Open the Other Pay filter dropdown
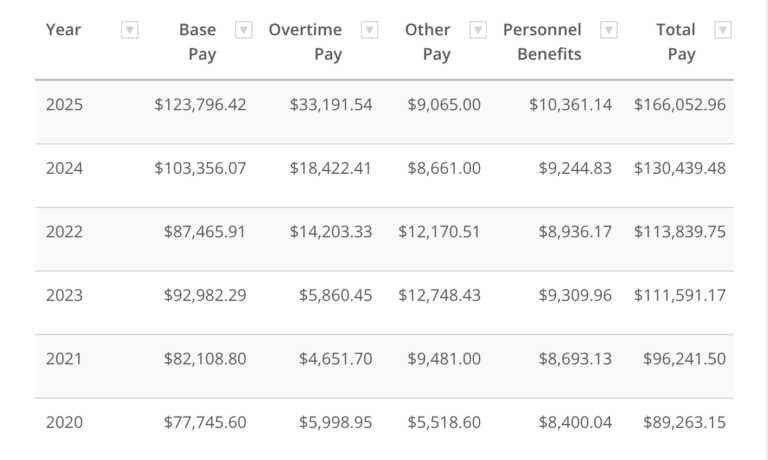 tap(478, 30)
